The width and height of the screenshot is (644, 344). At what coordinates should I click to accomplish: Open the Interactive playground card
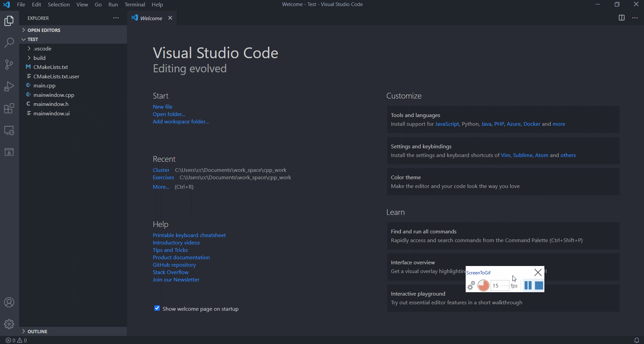pyautogui.click(x=503, y=298)
